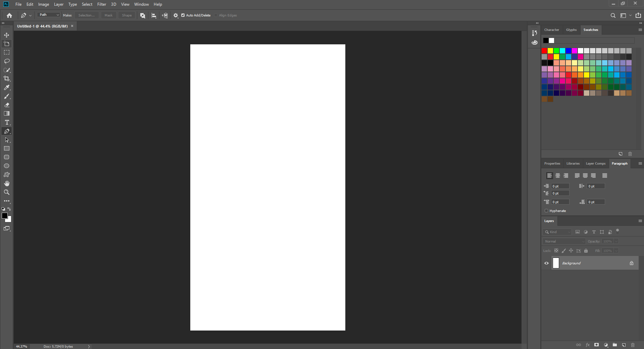
Task: Select the Horizontal Type tool
Action: [6, 122]
